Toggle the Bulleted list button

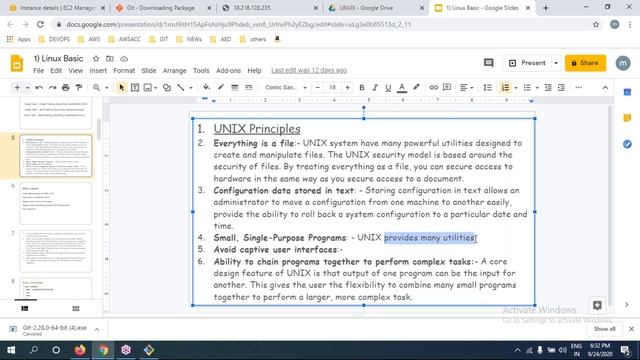(x=527, y=87)
